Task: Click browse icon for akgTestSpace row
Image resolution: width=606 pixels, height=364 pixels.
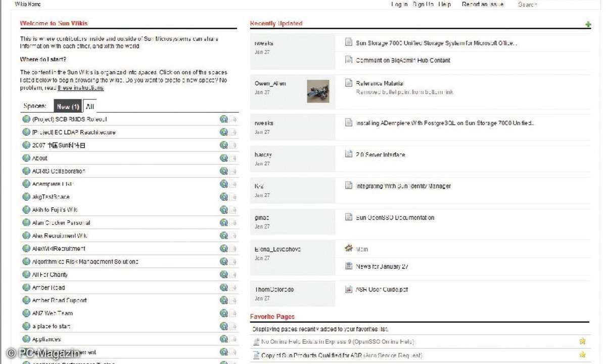Action: [224, 197]
